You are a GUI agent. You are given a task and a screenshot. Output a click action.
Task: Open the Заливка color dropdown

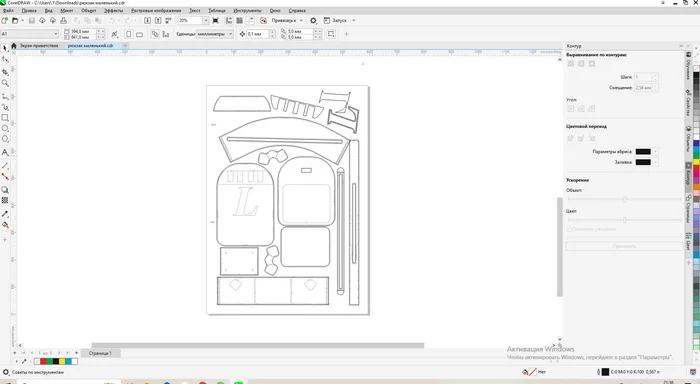pos(655,162)
